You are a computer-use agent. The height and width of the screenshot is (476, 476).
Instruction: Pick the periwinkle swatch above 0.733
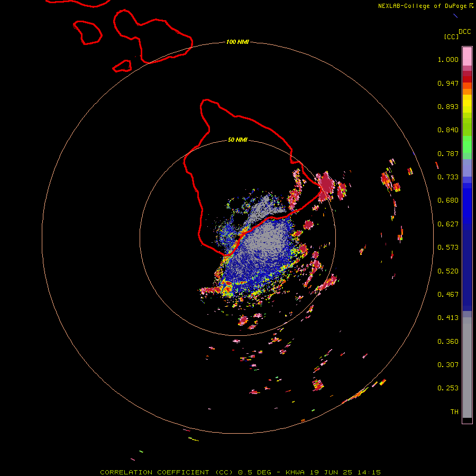(x=467, y=168)
